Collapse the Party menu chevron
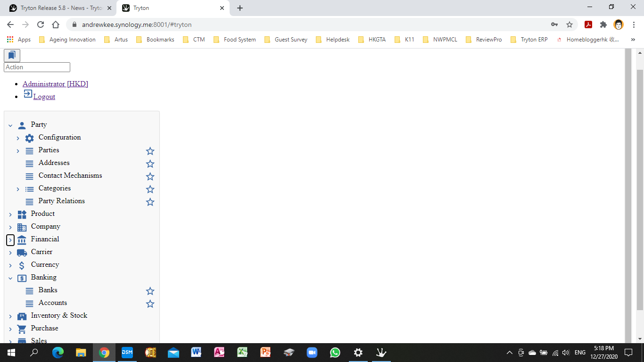Screen dimensions: 644x362 tap(10, 125)
